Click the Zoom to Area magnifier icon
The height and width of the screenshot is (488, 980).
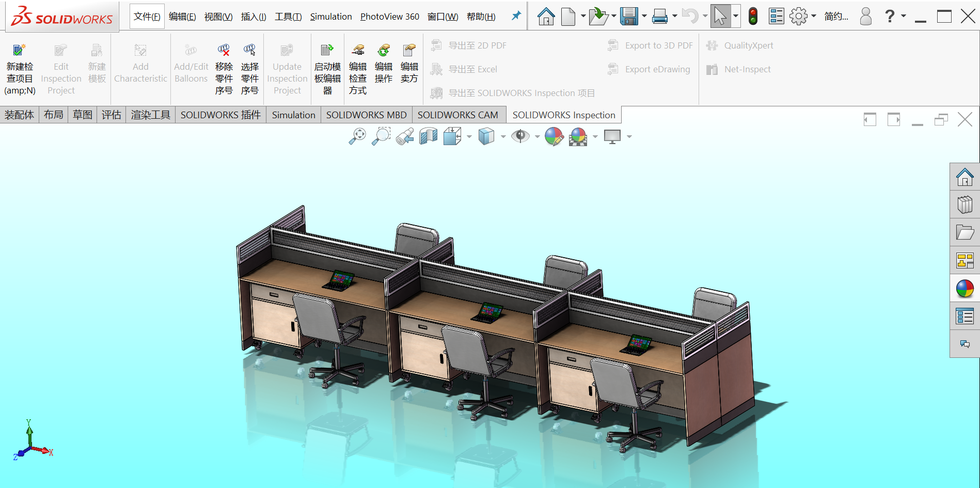(x=381, y=136)
